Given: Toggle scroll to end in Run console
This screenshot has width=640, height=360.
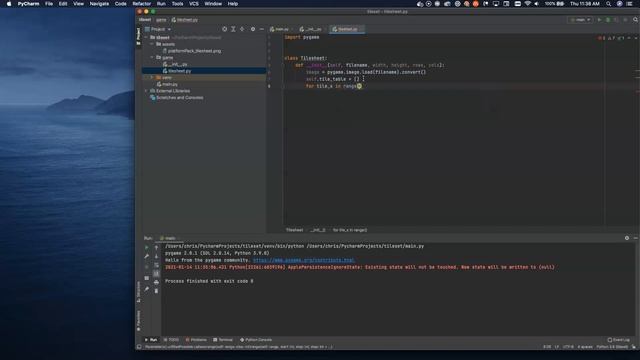Looking at the screenshot, I should (156, 274).
